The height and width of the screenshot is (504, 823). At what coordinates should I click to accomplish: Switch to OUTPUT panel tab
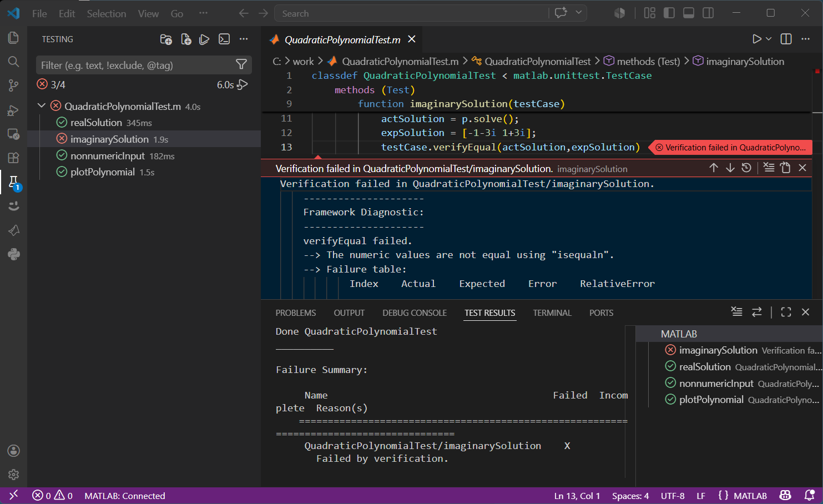[x=349, y=313]
